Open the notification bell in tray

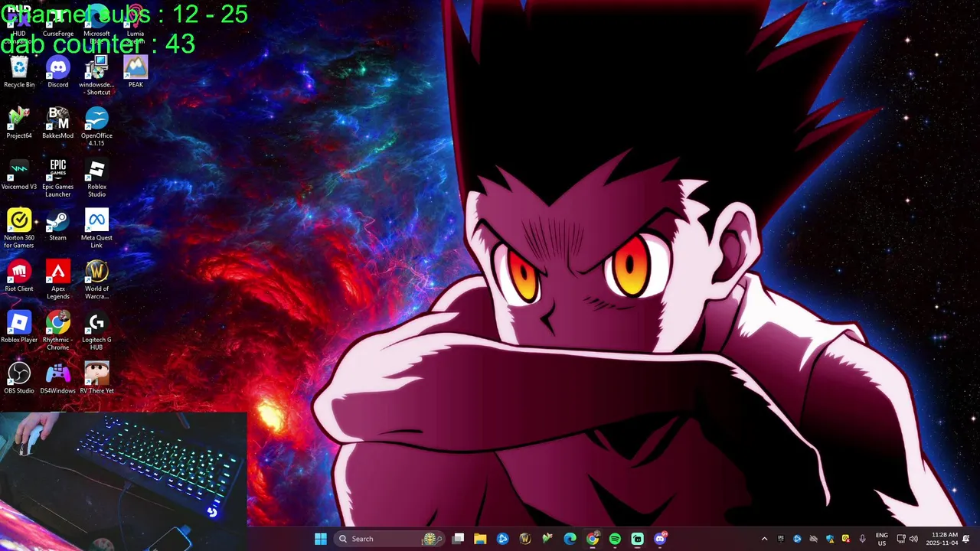tap(966, 539)
